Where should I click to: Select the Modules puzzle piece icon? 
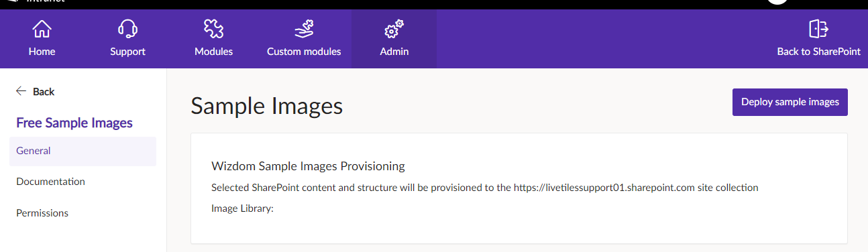click(x=213, y=29)
